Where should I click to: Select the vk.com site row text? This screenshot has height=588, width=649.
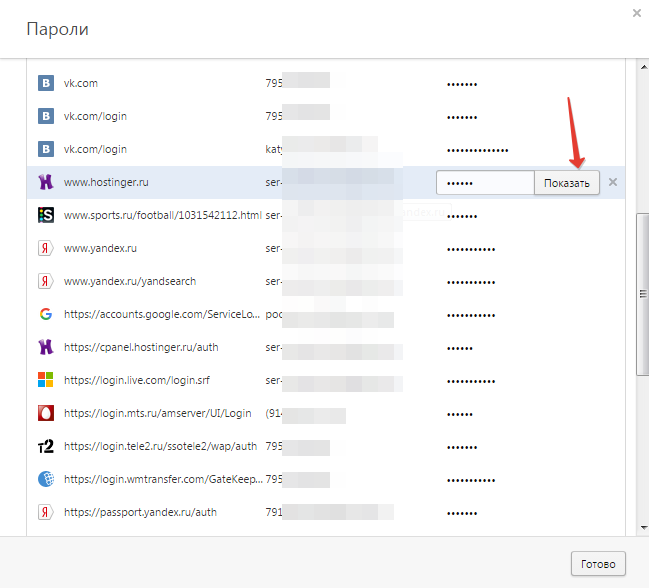click(81, 83)
